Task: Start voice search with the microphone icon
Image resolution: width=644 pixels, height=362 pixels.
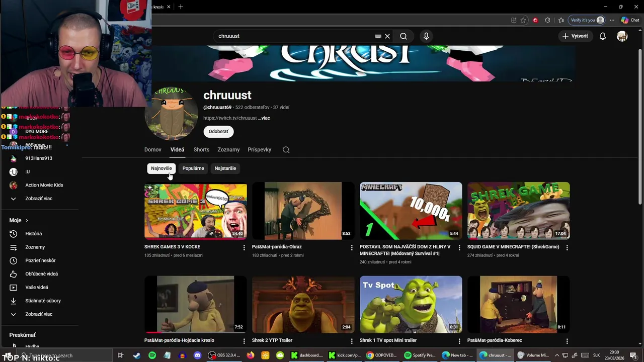Action: [426, 36]
